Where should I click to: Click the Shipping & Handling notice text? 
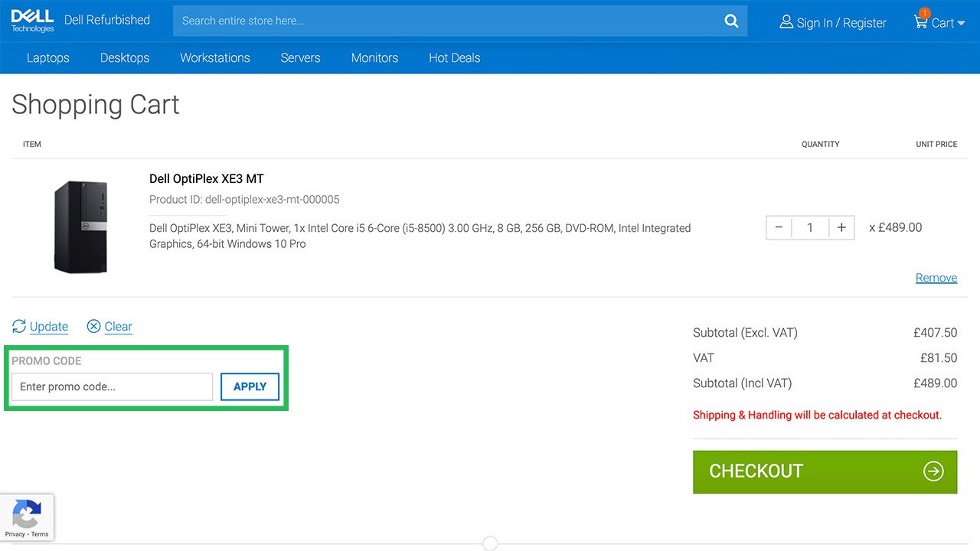817,415
